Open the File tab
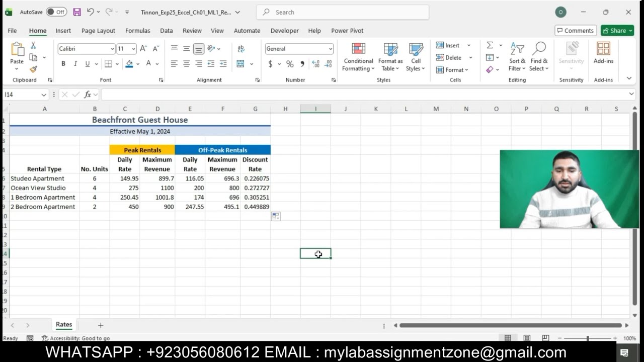This screenshot has height=362, width=644. (12, 31)
